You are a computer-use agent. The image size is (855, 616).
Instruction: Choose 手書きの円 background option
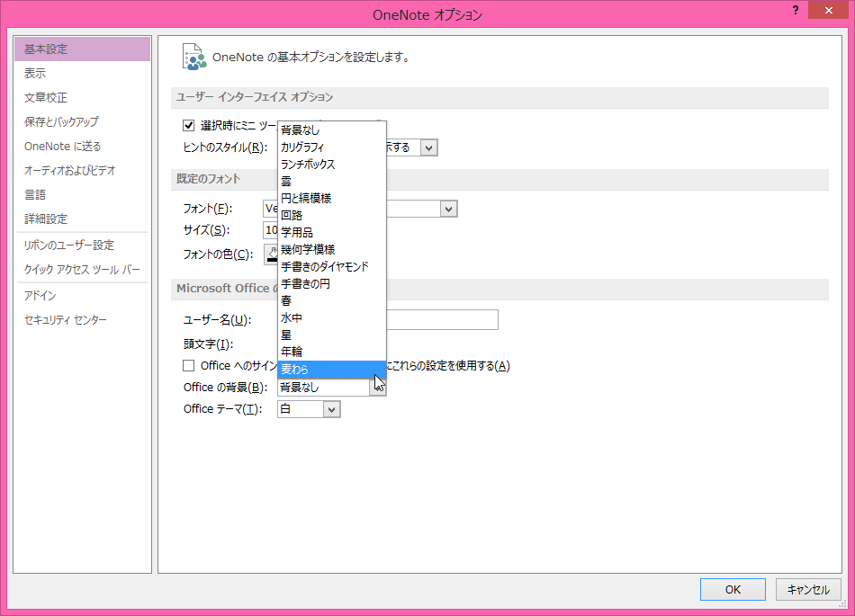coord(332,284)
